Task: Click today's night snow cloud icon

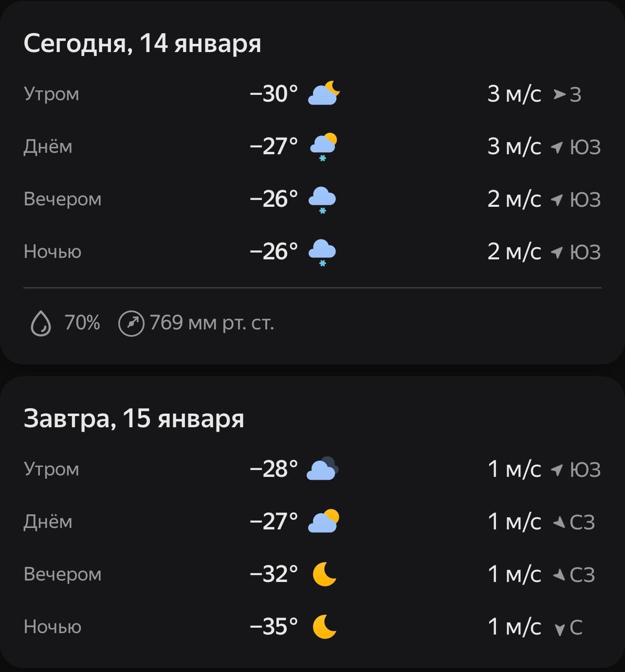Action: [322, 253]
